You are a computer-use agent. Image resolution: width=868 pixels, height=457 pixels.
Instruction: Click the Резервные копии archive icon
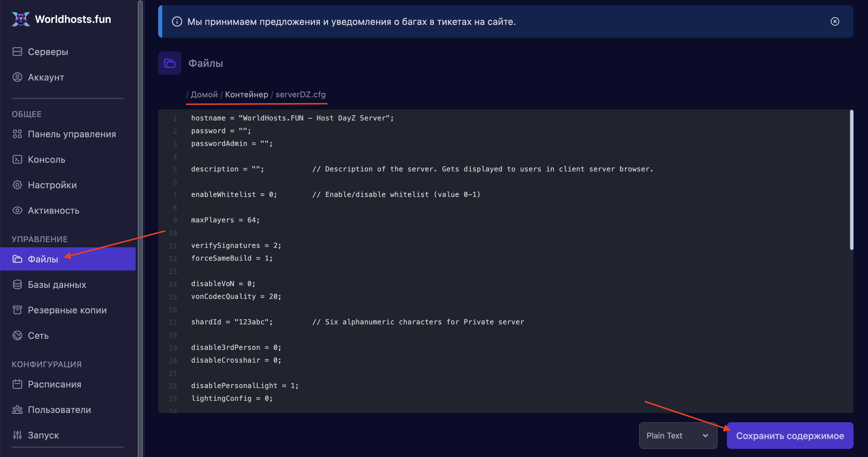(17, 310)
